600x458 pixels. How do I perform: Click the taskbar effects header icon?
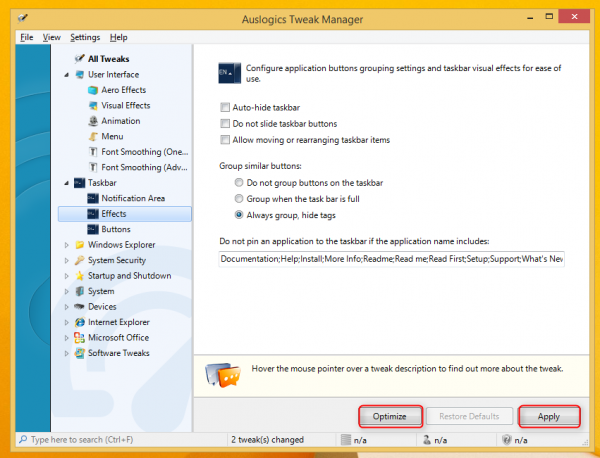coord(230,73)
